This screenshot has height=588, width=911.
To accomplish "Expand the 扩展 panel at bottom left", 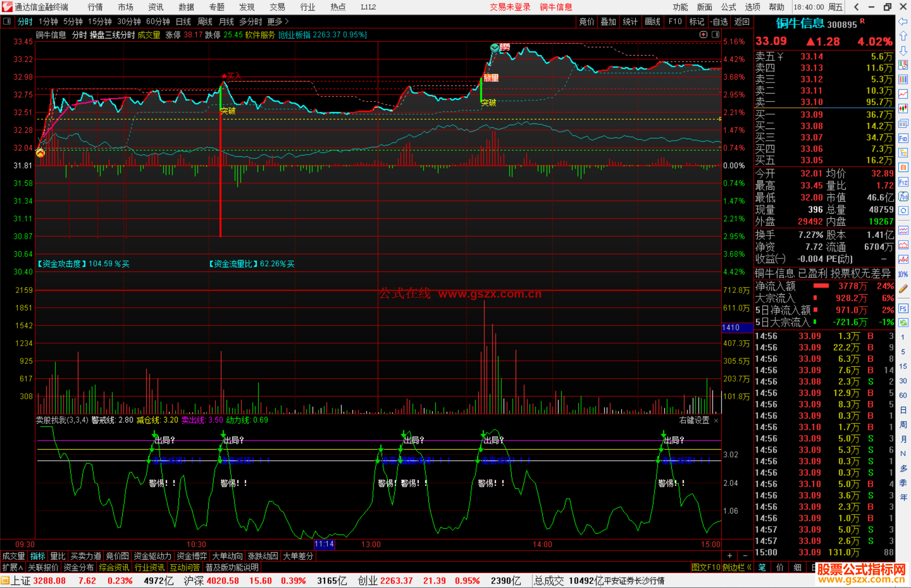I will [13, 567].
